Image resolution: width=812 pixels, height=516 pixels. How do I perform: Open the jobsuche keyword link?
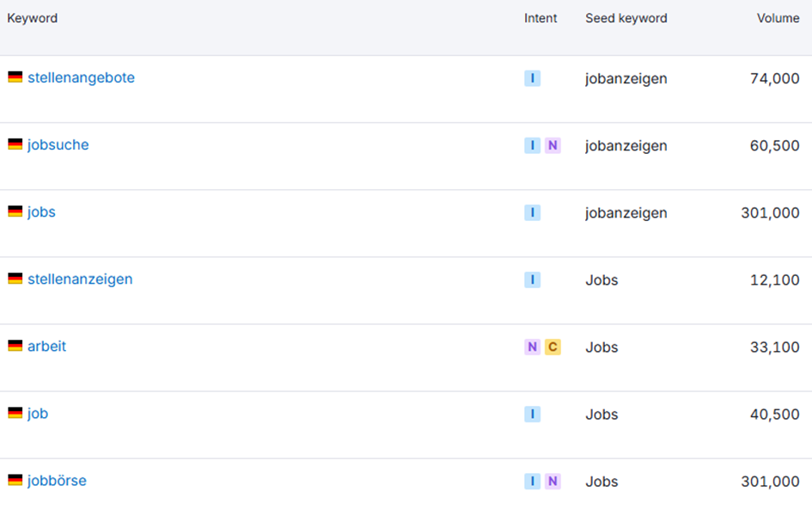pyautogui.click(x=58, y=145)
